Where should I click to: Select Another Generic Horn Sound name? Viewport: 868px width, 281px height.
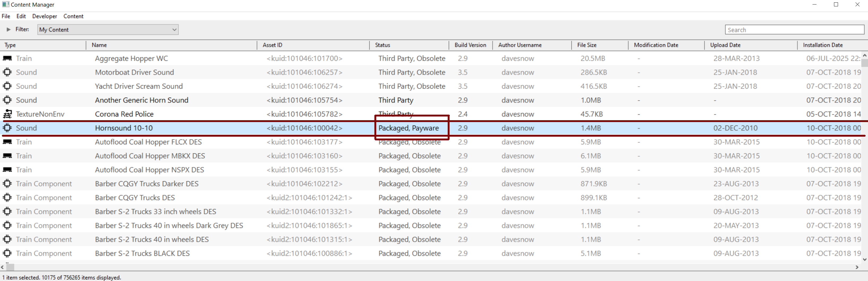tap(142, 100)
